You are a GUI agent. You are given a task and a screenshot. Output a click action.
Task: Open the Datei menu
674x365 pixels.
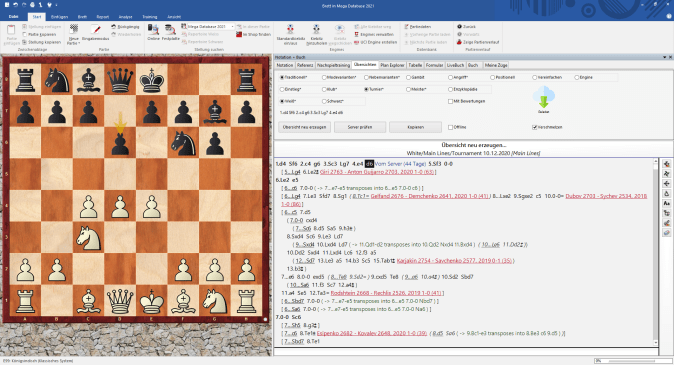click(14, 17)
